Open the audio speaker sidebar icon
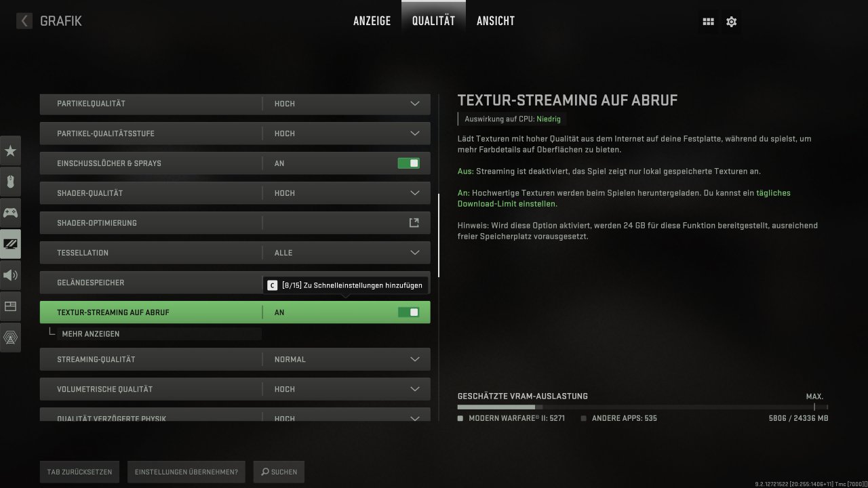Screen dimensions: 868x488 click(x=10, y=275)
